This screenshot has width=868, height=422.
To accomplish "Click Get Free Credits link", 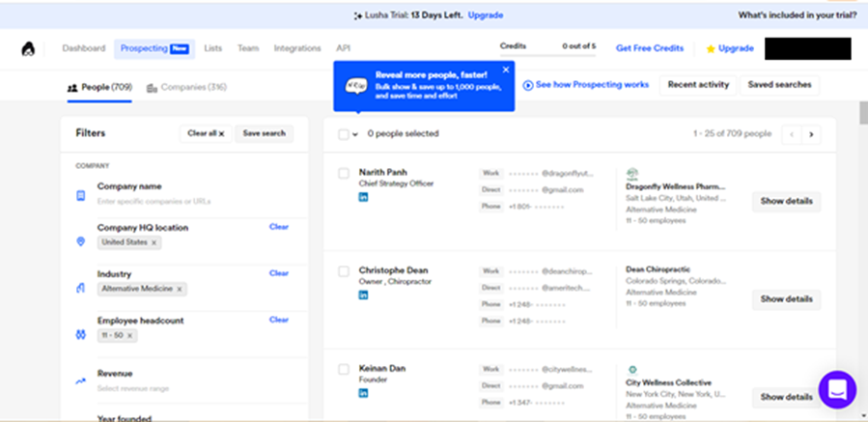I will (x=650, y=48).
